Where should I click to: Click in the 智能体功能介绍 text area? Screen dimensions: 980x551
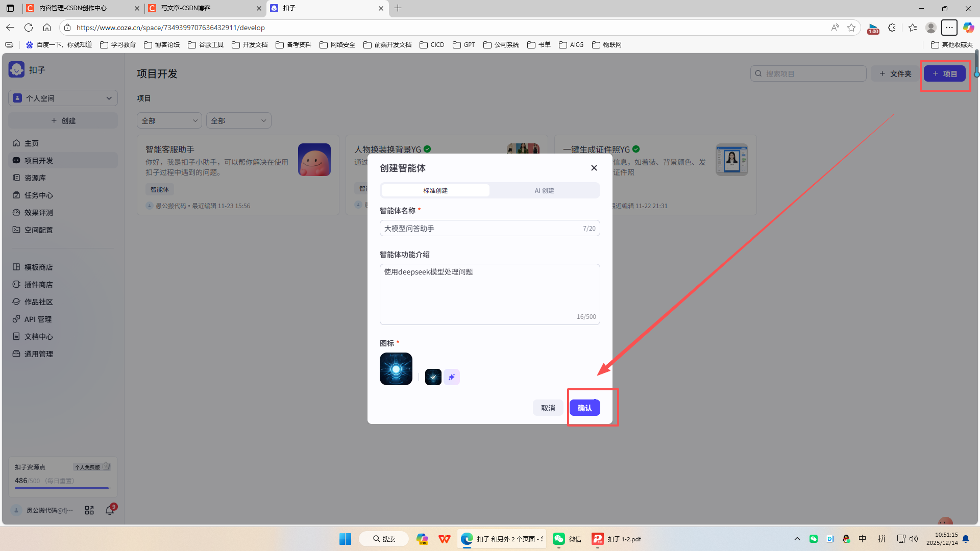pos(489,293)
